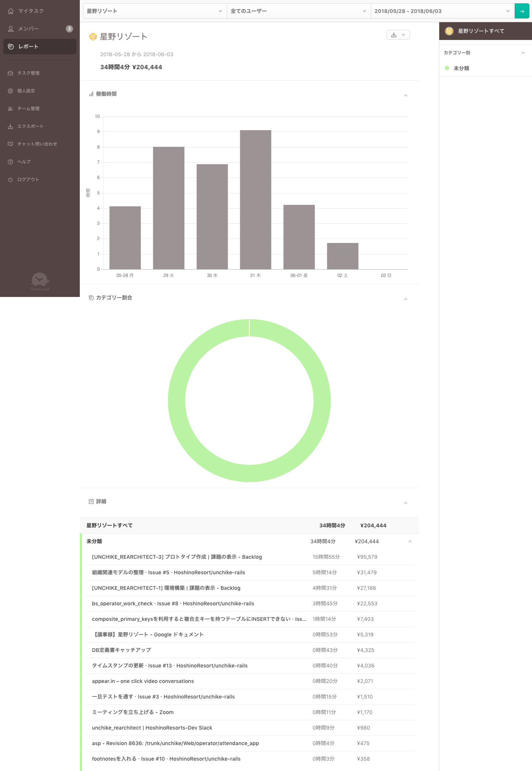Click the UNCHIKE_REARCHITECT-1 環境構築 row
532x771 pixels.
tap(250, 588)
